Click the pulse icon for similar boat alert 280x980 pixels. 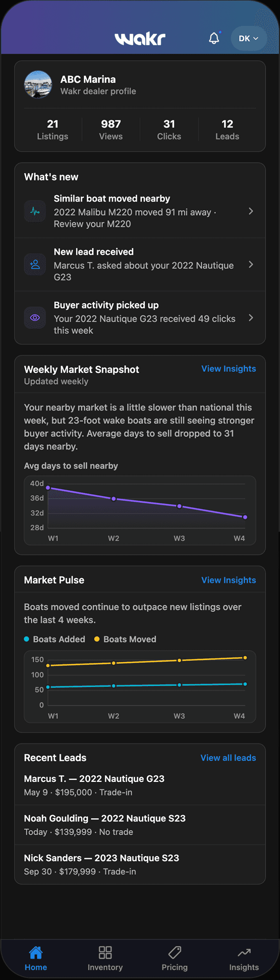[35, 211]
